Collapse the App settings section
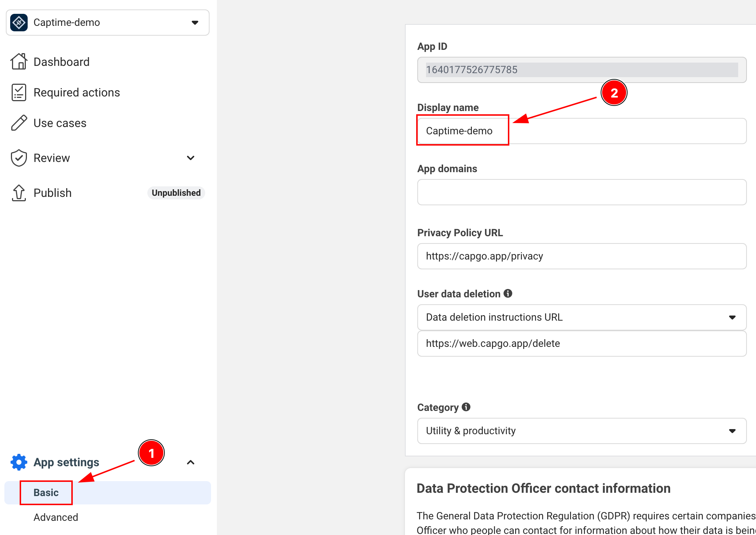 191,462
